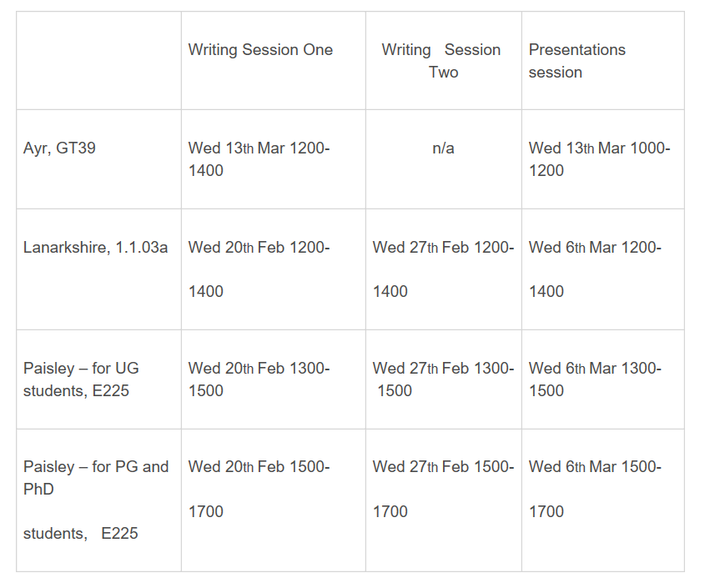Select the Wed 20th Feb 1300-1500 cell
Screen dimensions: 705x588
click(259, 379)
